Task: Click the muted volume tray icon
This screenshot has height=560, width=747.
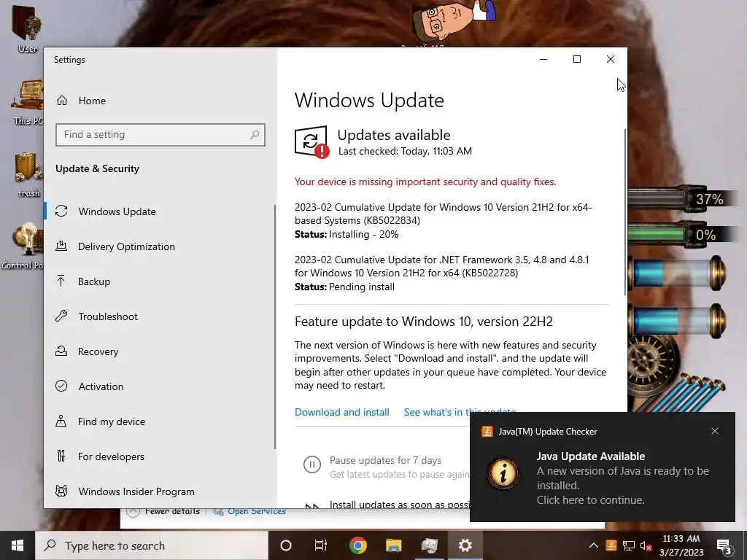Action: (646, 545)
